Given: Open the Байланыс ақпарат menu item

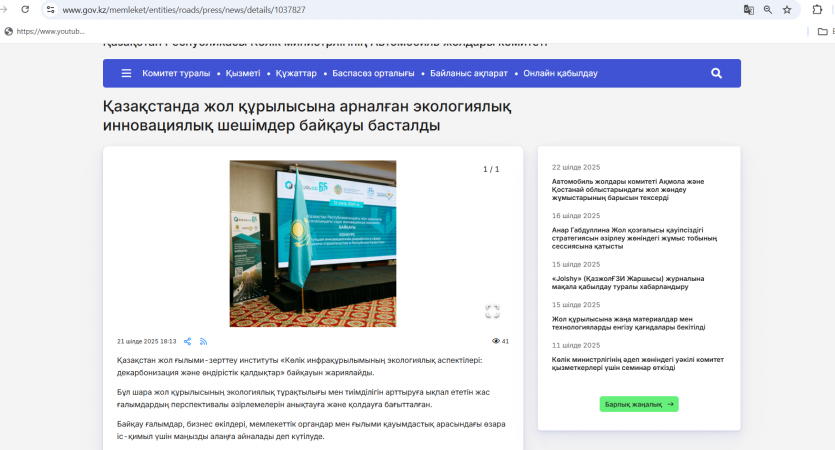Looking at the screenshot, I should point(469,73).
